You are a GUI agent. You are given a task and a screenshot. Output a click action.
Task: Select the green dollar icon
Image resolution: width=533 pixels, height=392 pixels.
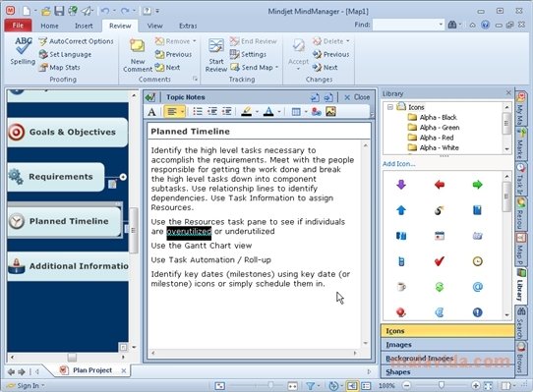point(440,287)
